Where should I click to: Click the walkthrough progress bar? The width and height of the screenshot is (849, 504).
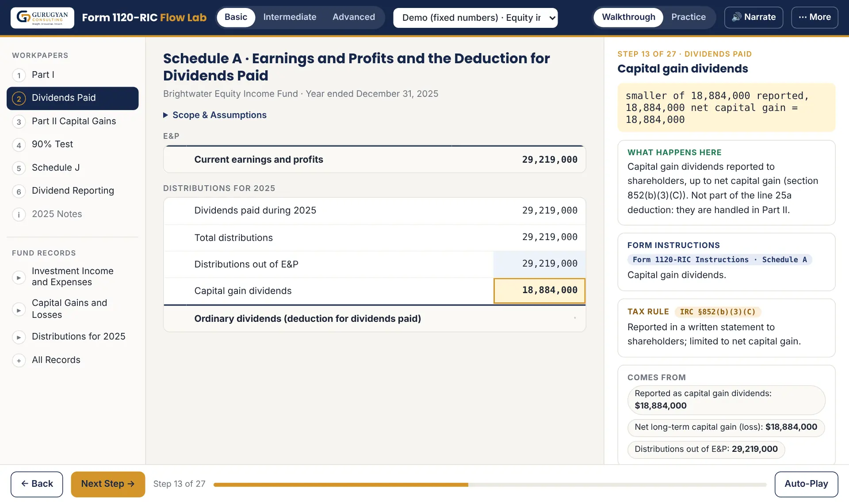tap(490, 485)
